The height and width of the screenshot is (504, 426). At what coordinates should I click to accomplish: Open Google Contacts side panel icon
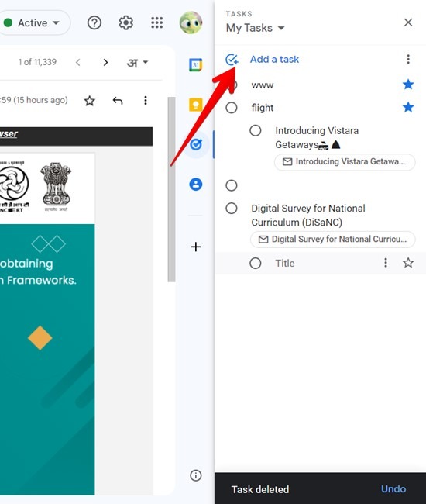click(195, 185)
